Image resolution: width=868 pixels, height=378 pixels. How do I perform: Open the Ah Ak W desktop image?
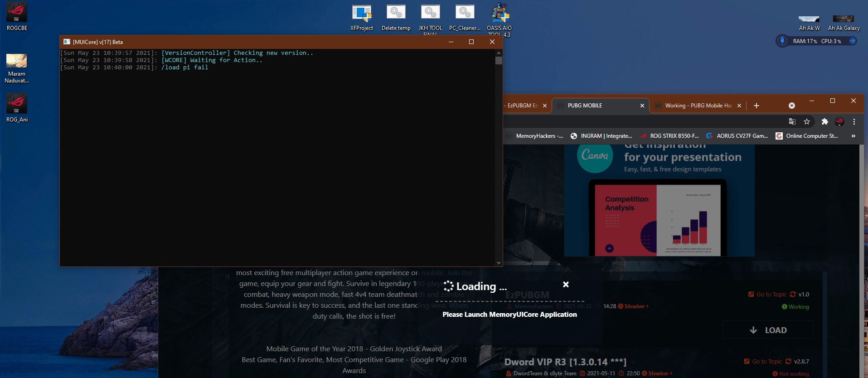click(x=809, y=23)
